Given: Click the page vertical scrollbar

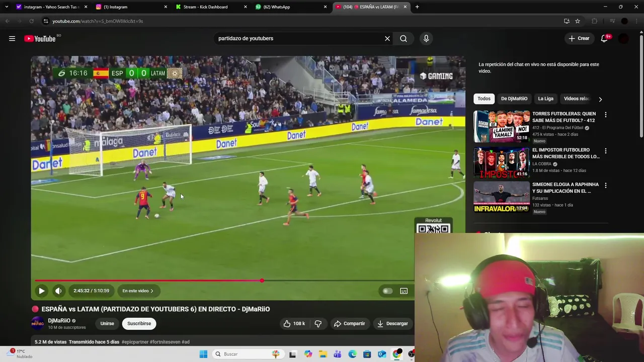Looking at the screenshot, I should [x=641, y=85].
